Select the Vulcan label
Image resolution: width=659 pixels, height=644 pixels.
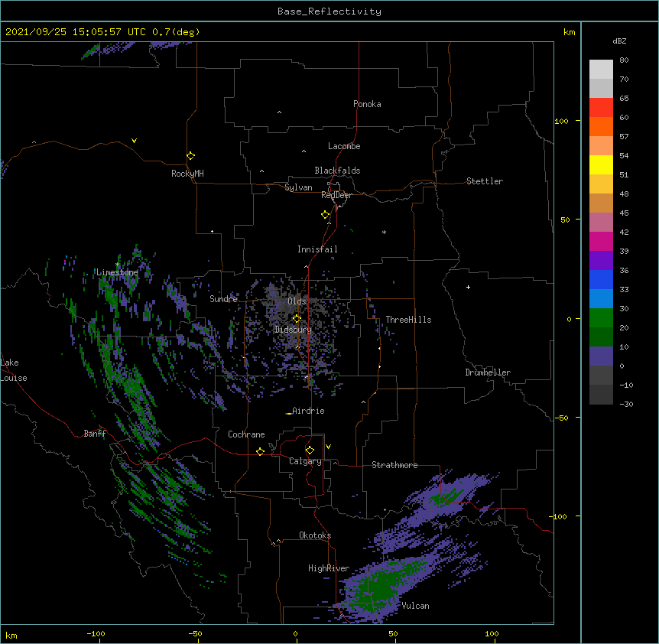tap(415, 606)
